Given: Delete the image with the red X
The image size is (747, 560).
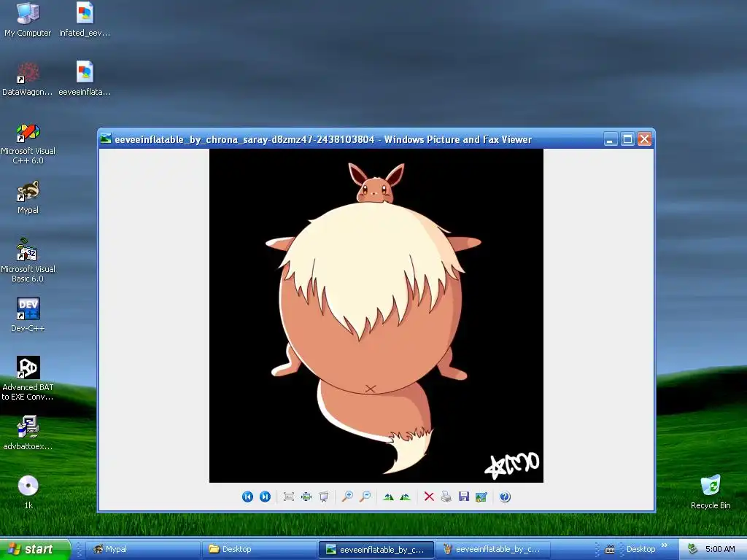Looking at the screenshot, I should pyautogui.click(x=429, y=497).
